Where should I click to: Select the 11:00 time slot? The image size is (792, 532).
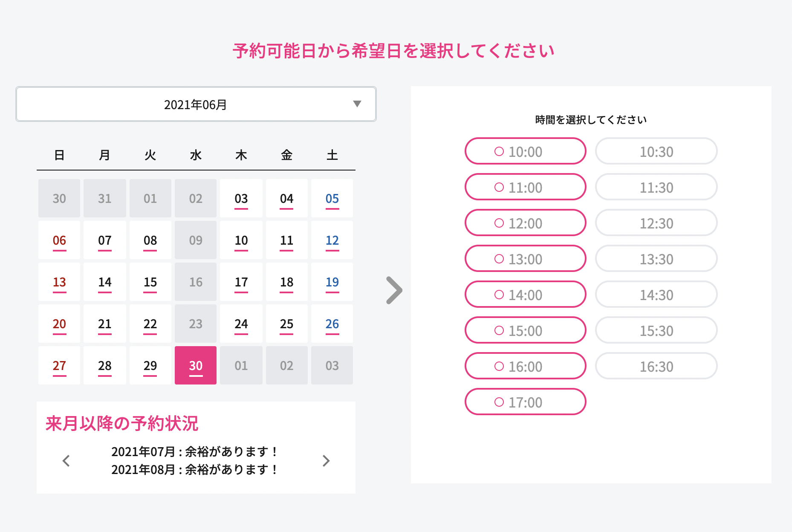(525, 187)
